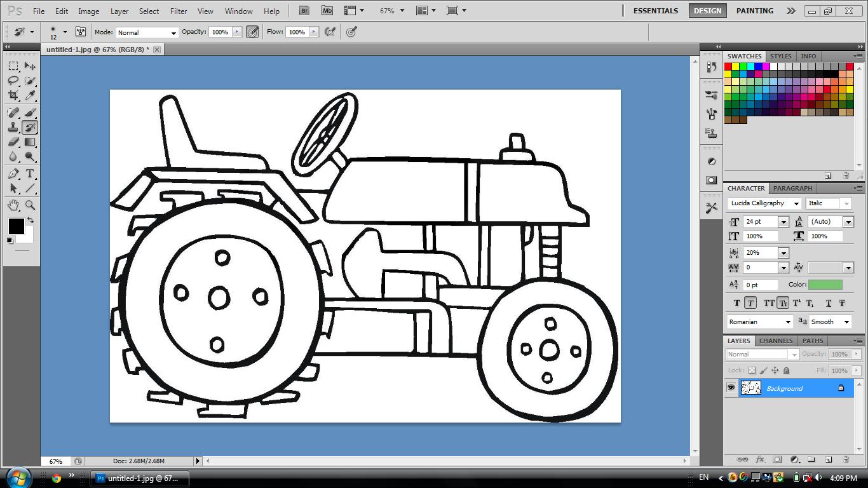Select the Quick Selection tool

(x=30, y=81)
